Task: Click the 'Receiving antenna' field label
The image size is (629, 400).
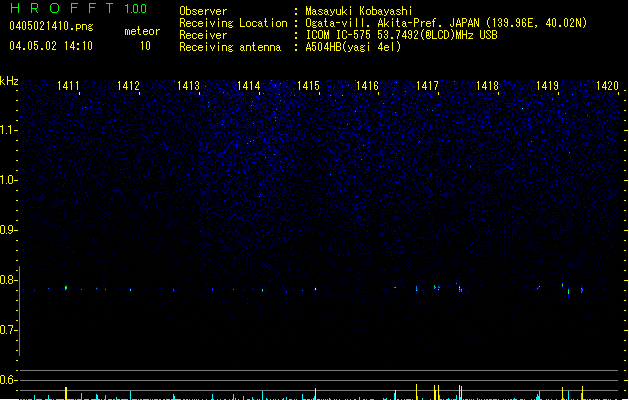Action: (230, 47)
